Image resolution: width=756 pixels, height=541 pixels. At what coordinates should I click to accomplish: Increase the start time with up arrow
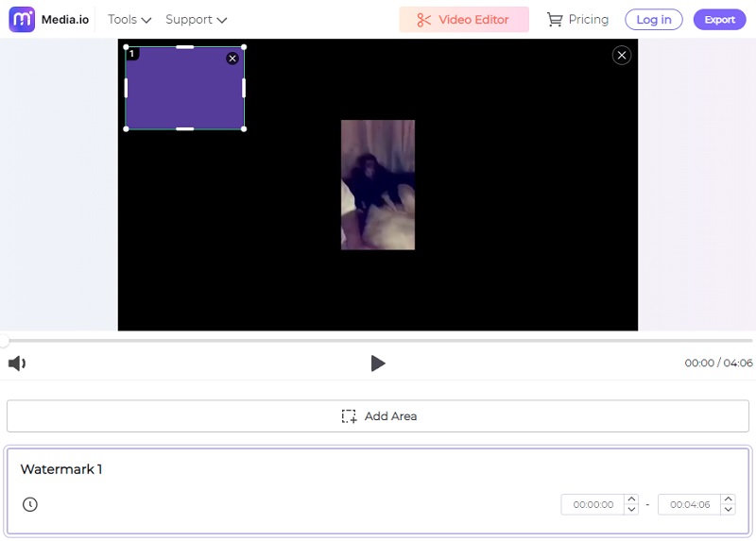[631, 499]
